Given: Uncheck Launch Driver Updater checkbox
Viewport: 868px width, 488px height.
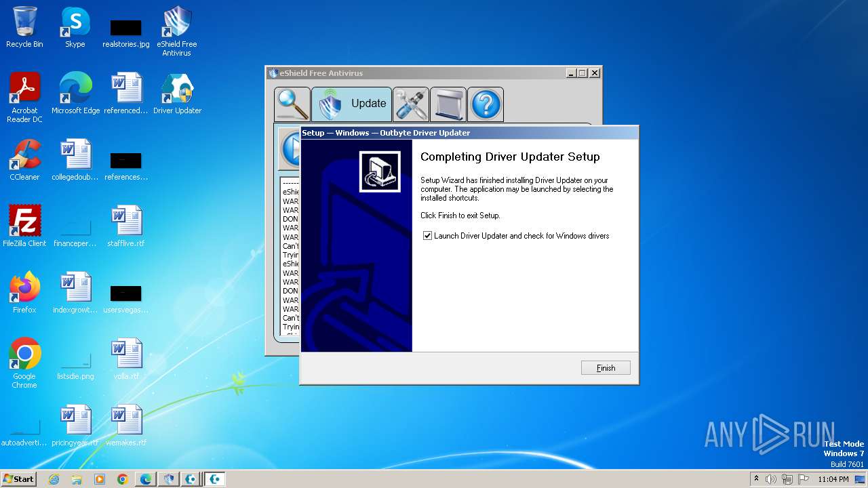Looking at the screenshot, I should point(427,236).
